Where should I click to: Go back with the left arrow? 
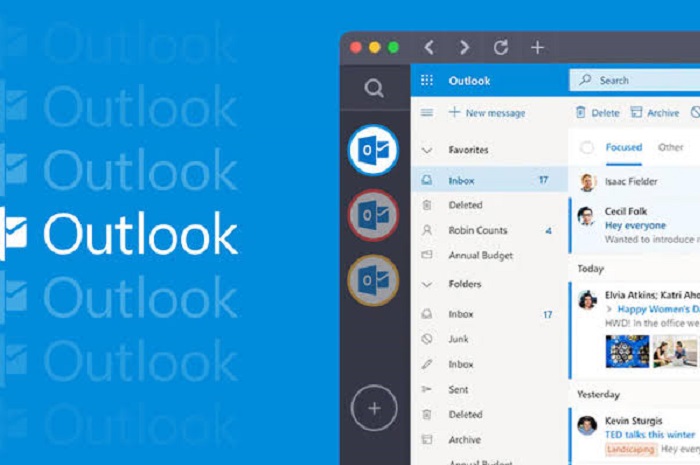[429, 47]
